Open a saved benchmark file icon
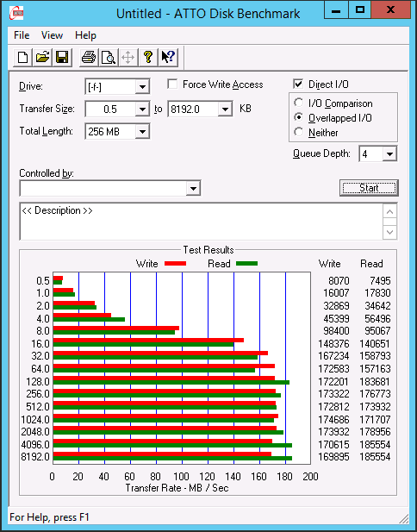The image size is (417, 532). tap(42, 57)
